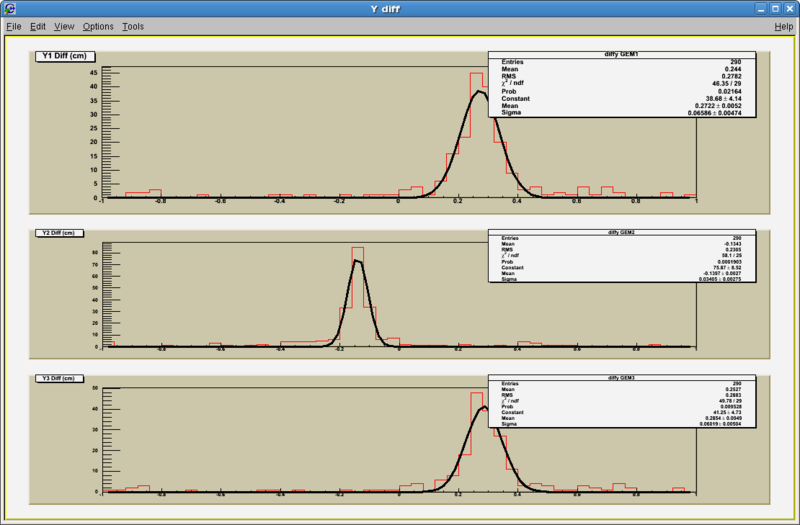Click the chi2/ndf 49.78 / 29 row
Image resolution: width=800 pixels, height=525 pixels.
[621, 401]
